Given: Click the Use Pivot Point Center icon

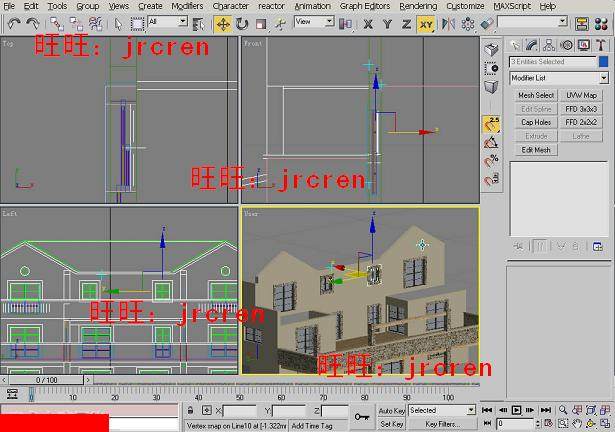Looking at the screenshot, I should point(345,24).
